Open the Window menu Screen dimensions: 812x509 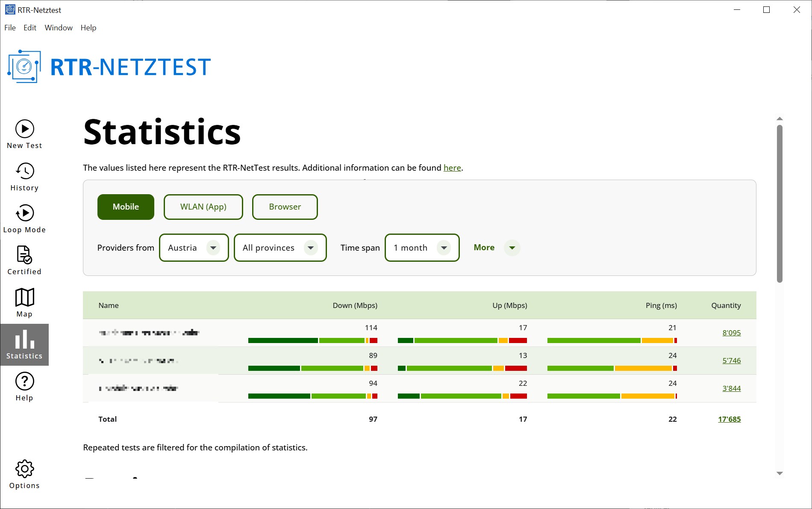[59, 28]
